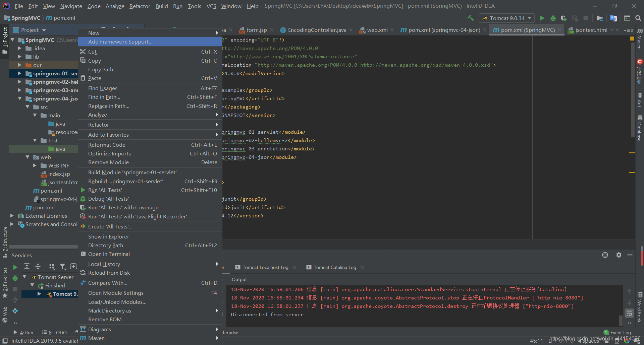Expand External Libraries node
The width and height of the screenshot is (644, 345).
click(x=12, y=216)
